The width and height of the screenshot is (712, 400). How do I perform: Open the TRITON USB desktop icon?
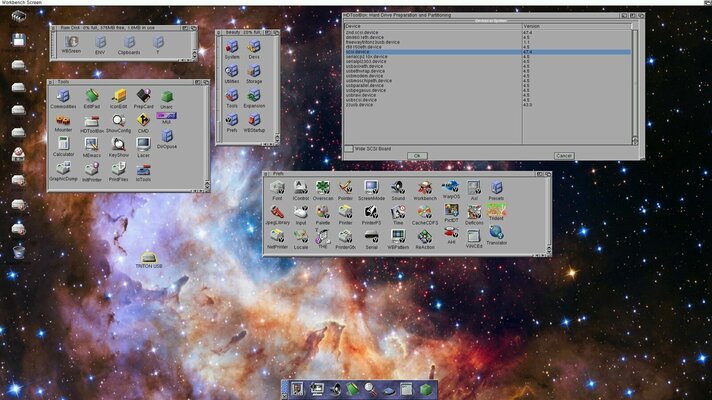(x=148, y=258)
